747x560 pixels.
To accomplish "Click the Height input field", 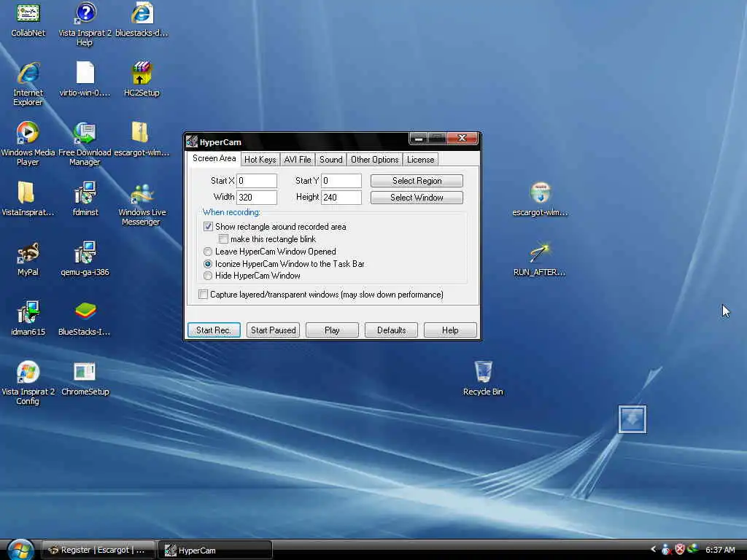I will tap(341, 197).
